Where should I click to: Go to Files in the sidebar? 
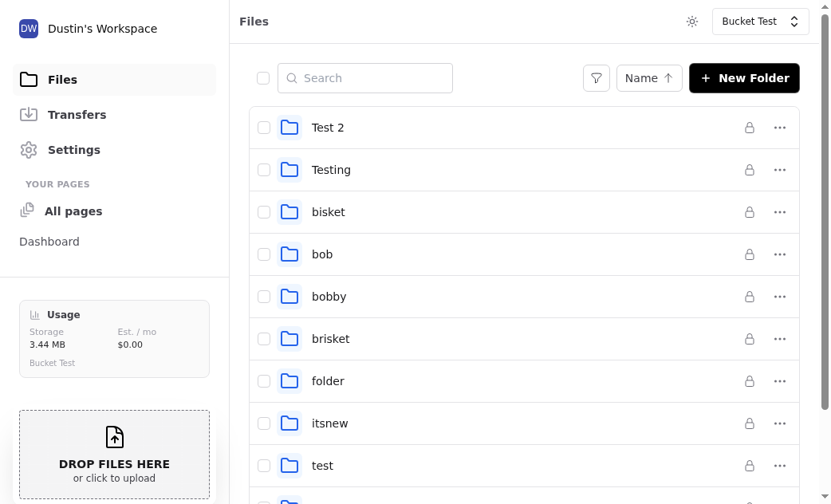(115, 80)
